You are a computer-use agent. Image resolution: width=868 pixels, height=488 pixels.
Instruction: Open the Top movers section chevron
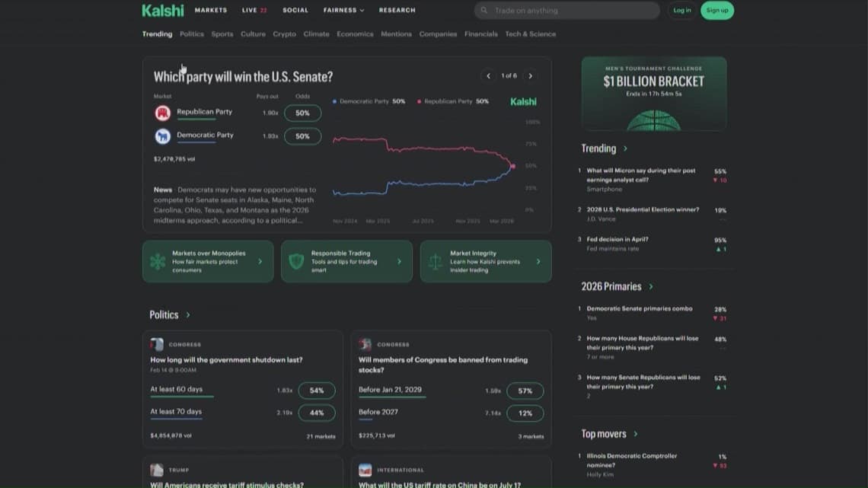click(x=636, y=434)
